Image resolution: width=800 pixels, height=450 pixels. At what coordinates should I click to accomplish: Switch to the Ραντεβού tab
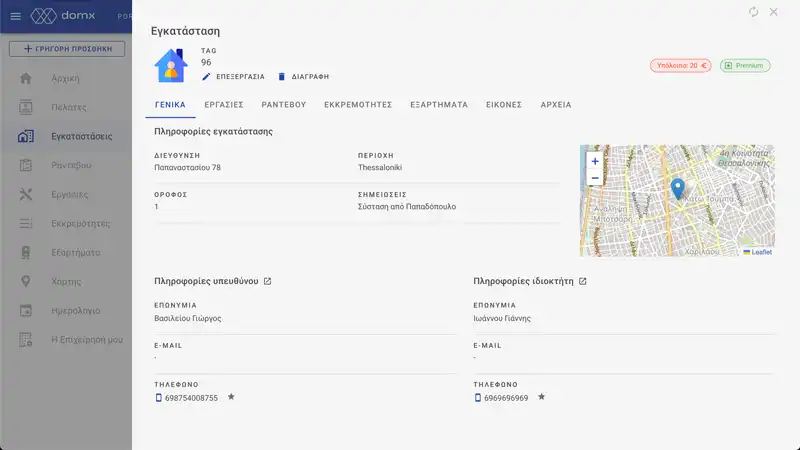(x=284, y=104)
